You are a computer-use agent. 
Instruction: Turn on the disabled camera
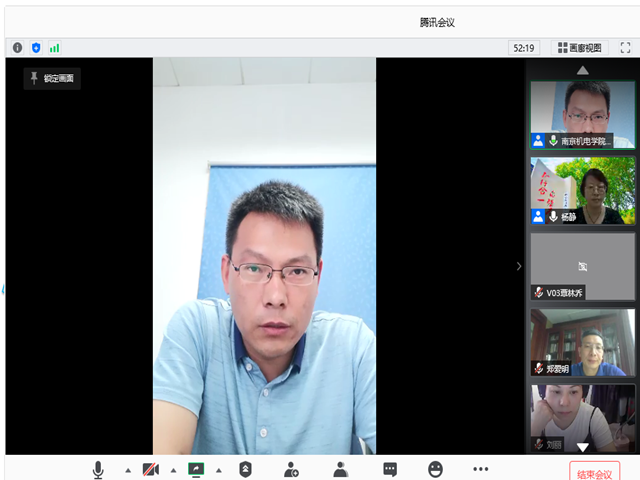[x=151, y=468]
